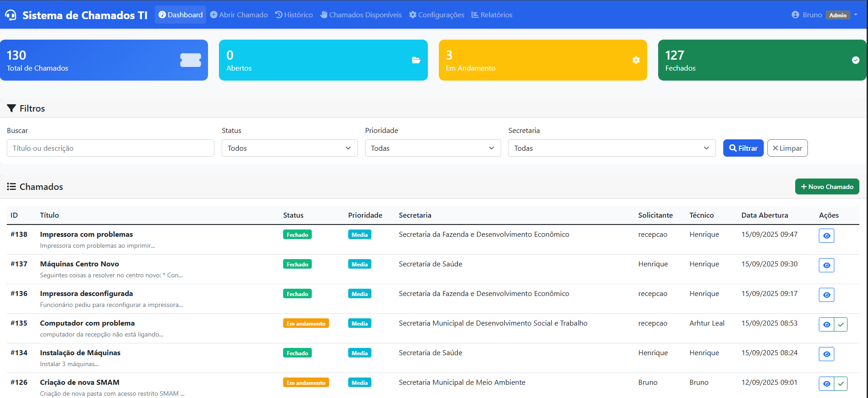Click the Título column header

pyautogui.click(x=49, y=215)
